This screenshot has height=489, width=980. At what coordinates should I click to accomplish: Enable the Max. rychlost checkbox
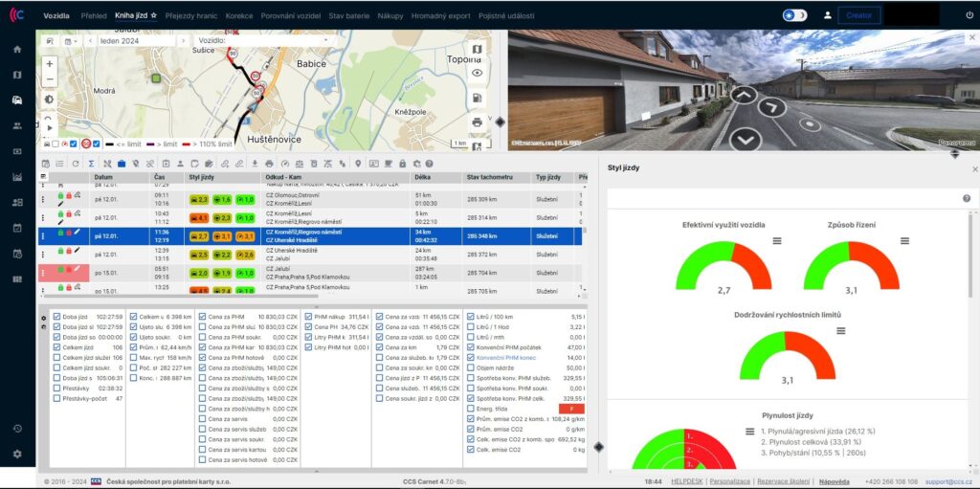tap(133, 357)
